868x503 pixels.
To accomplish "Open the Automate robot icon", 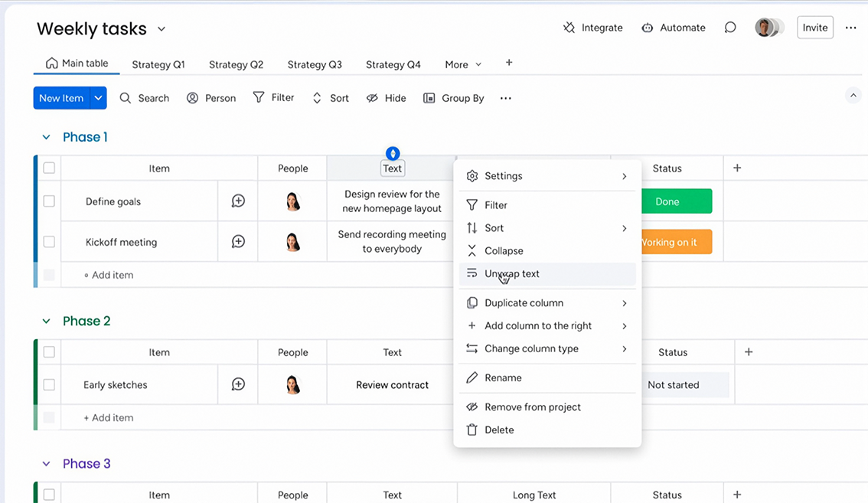I will click(647, 28).
